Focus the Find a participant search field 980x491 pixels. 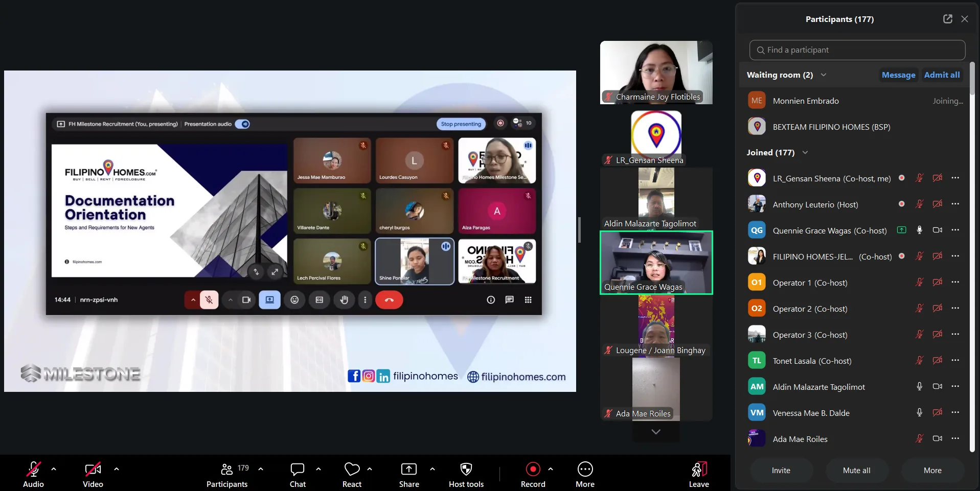(x=857, y=50)
